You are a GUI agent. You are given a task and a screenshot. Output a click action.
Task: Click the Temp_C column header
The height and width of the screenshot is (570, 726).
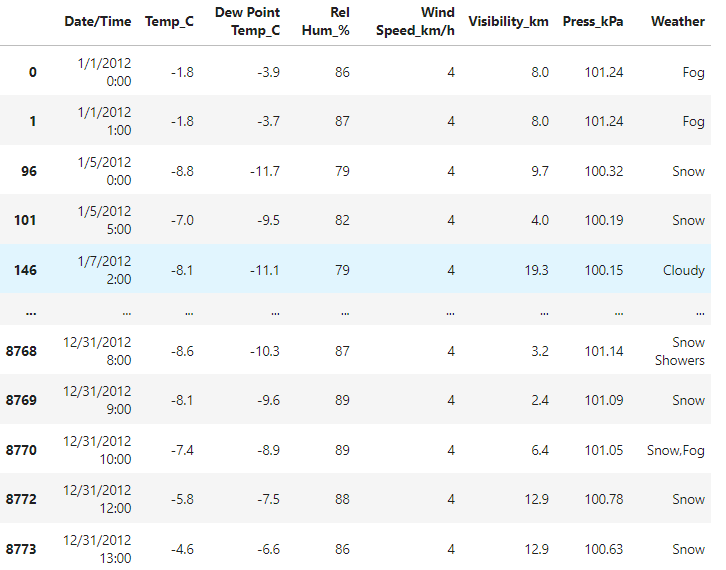(169, 21)
